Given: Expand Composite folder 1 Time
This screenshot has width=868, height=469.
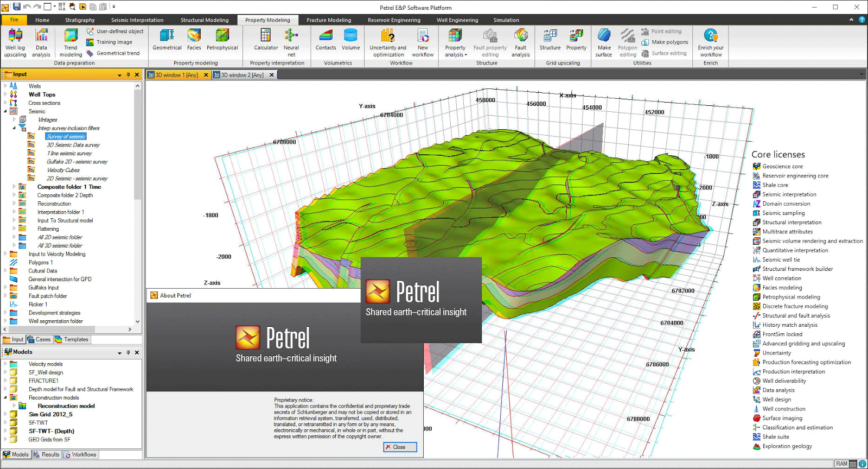Looking at the screenshot, I should (14, 187).
